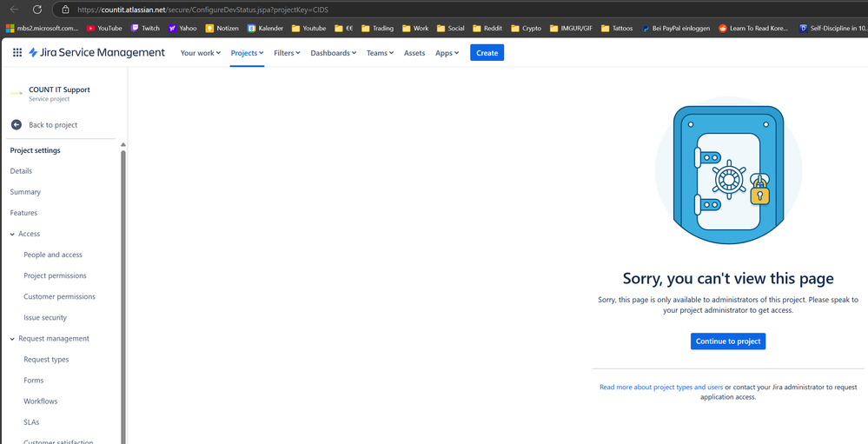Click the site lock icon in address bar
The height and width of the screenshot is (444, 868).
click(65, 10)
